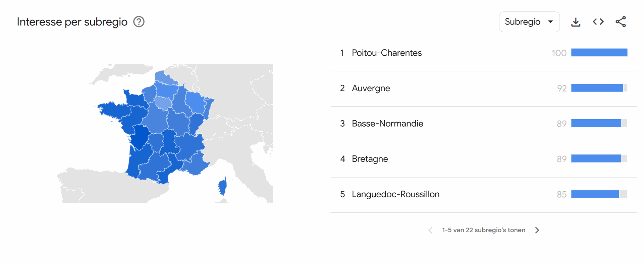Viewport: 644px width, 265px height.
Task: Open the embed code icon
Action: pos(598,22)
